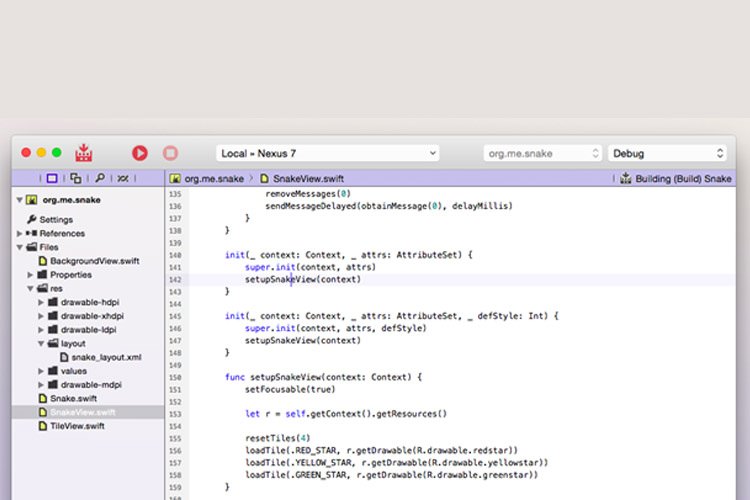The width and height of the screenshot is (750, 500).
Task: Select the org.me.snake project node
Action: [71, 200]
